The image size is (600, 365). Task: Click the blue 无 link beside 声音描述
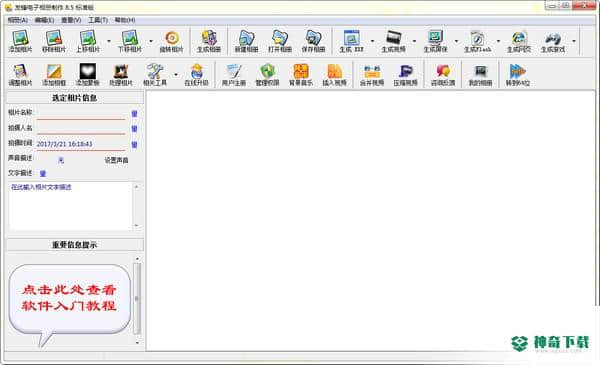pyautogui.click(x=61, y=160)
